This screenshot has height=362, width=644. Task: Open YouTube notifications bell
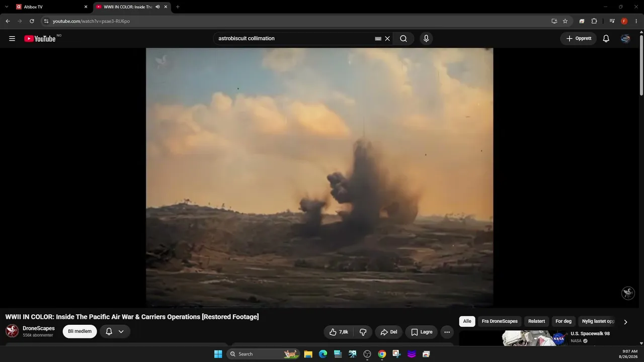tap(606, 39)
